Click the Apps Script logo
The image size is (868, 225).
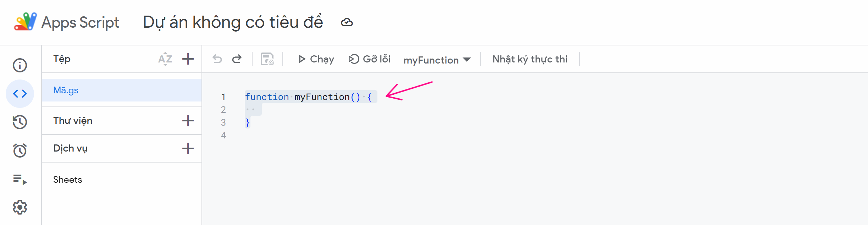(26, 22)
